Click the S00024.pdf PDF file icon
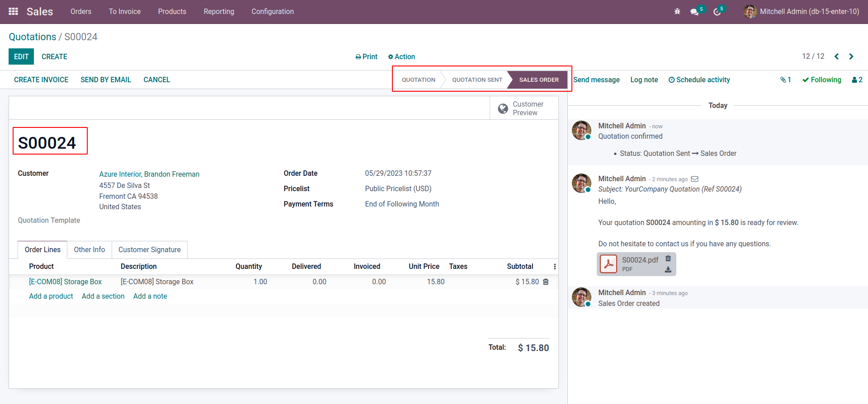Viewport: 868px width, 404px height. tap(609, 264)
